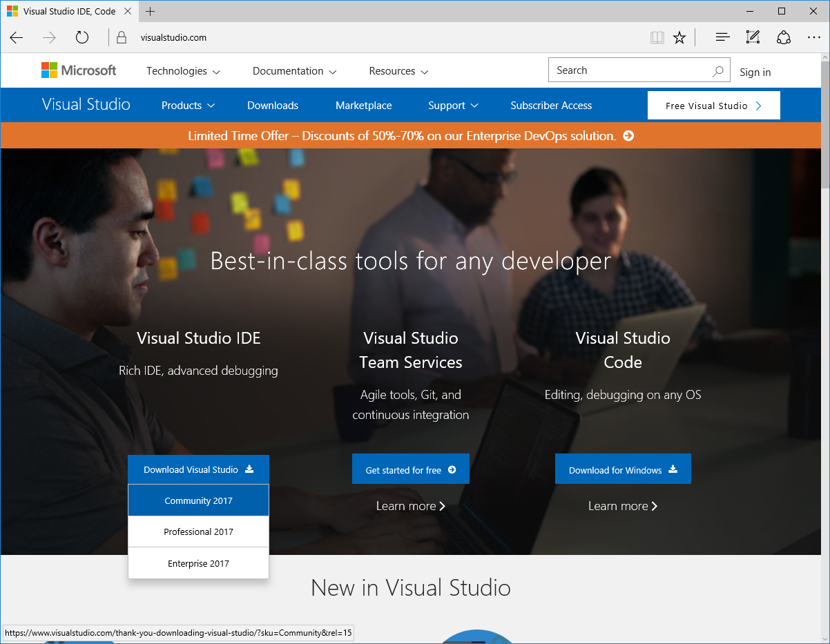Open Reading view book icon
This screenshot has width=830, height=644.
pyautogui.click(x=657, y=37)
